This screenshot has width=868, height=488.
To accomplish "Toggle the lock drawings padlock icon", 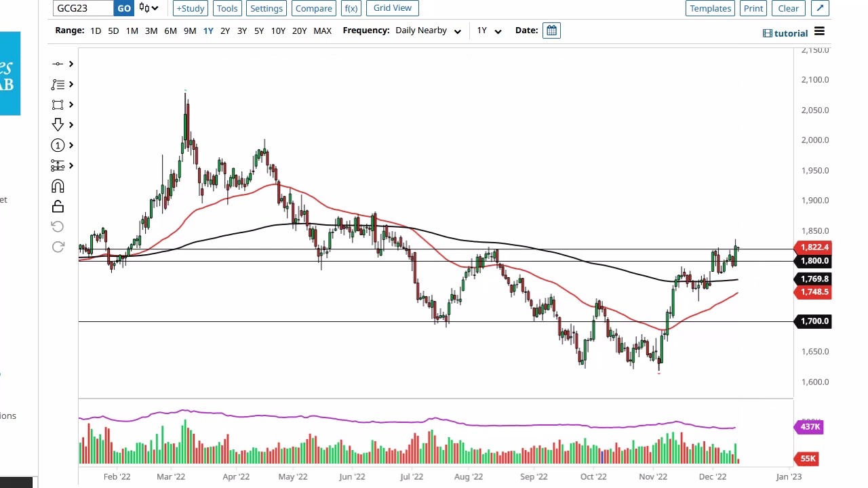I will [58, 206].
